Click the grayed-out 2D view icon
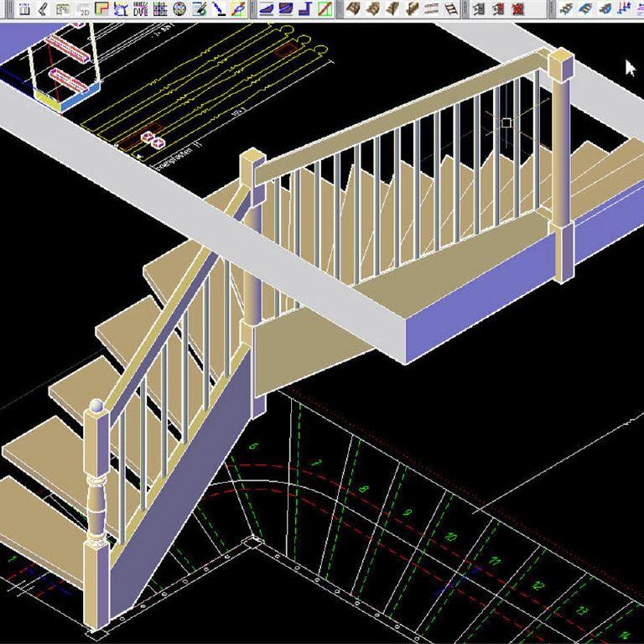 click(83, 9)
